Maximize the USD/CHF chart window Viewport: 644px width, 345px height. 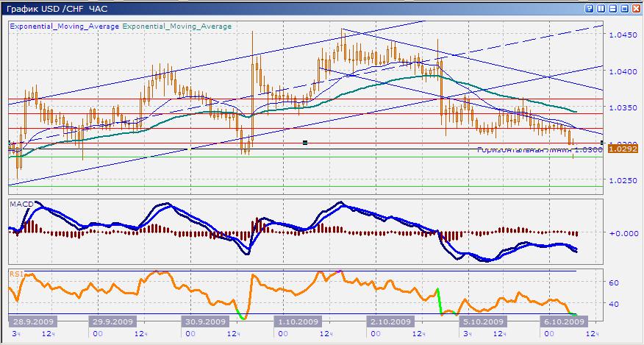[x=624, y=7]
